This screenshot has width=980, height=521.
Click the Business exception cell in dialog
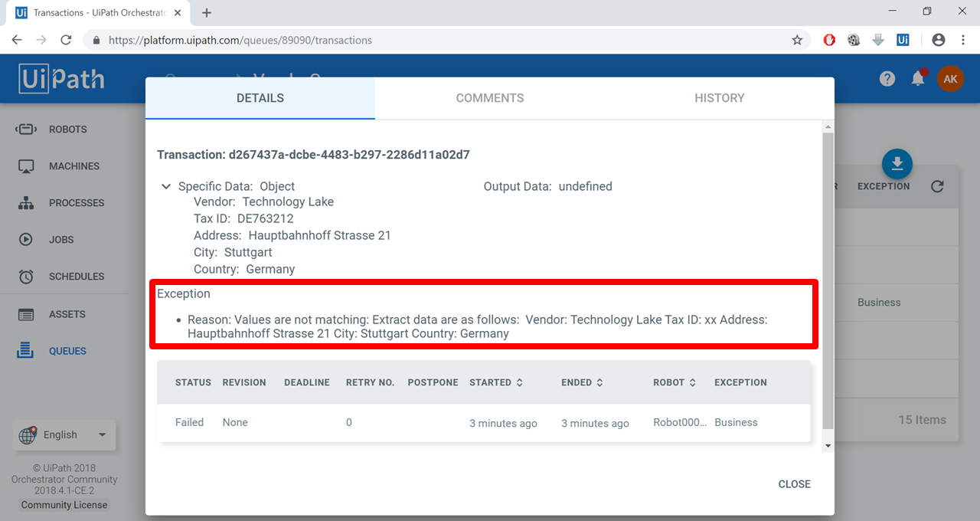click(736, 422)
